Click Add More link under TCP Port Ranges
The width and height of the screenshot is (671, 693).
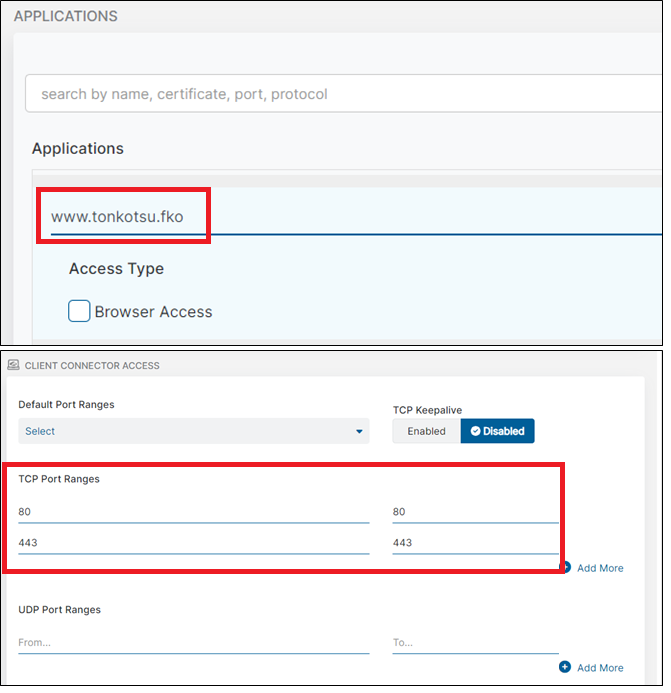(x=599, y=568)
